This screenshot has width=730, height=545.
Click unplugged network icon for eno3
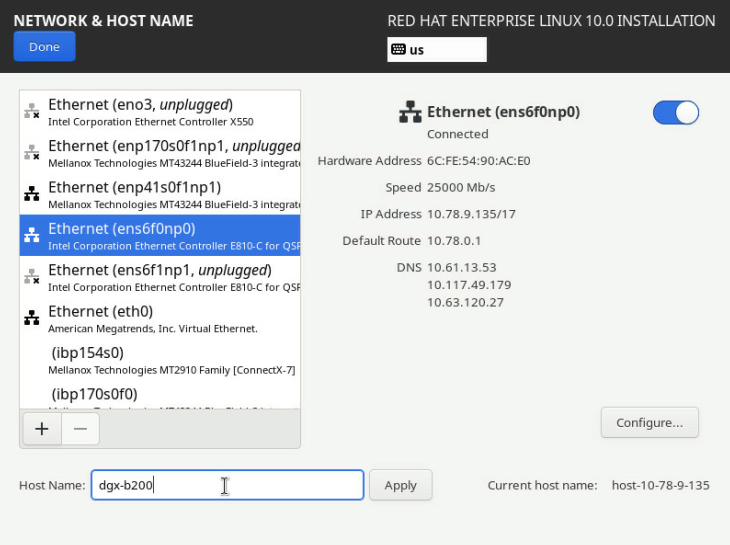pyautogui.click(x=32, y=111)
